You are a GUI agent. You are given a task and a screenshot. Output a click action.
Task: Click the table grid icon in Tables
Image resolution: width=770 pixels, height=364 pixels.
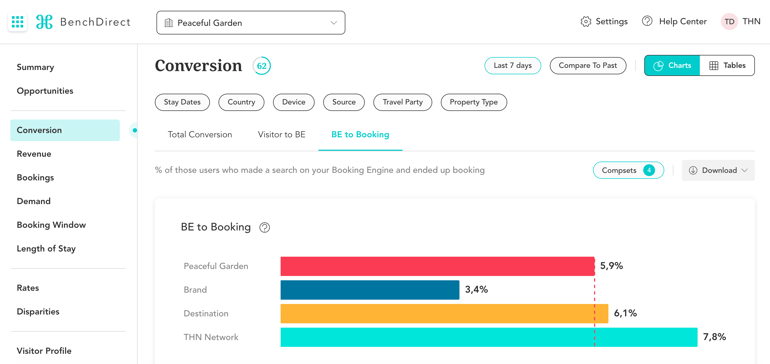(714, 65)
